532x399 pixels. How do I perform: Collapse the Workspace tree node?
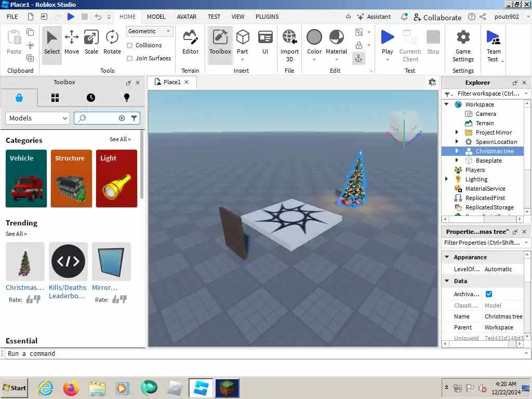click(x=446, y=104)
